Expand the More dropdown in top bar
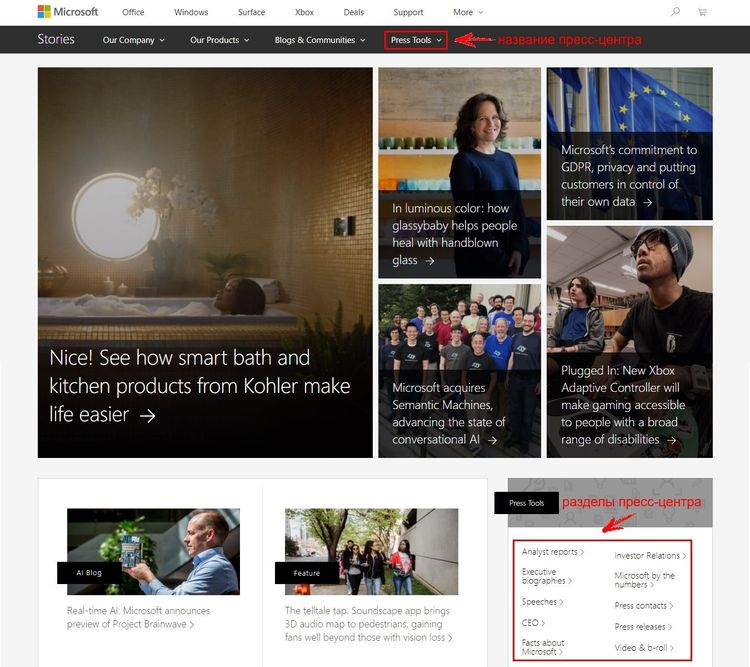The width and height of the screenshot is (750, 667). coord(468,12)
